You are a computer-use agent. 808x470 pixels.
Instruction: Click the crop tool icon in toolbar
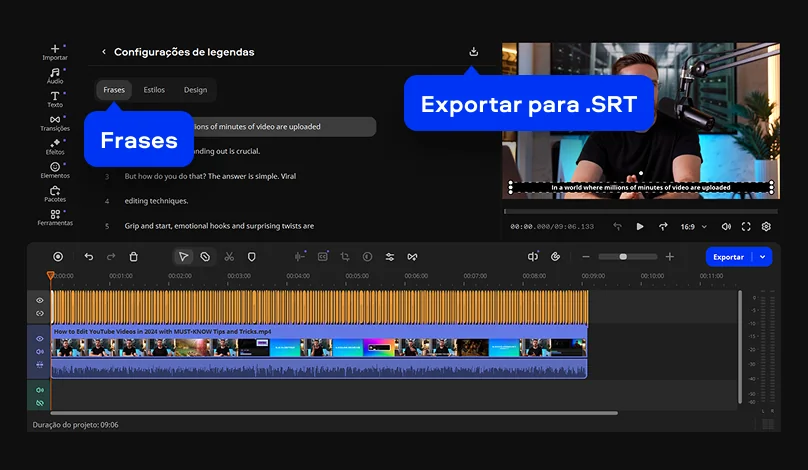(344, 257)
